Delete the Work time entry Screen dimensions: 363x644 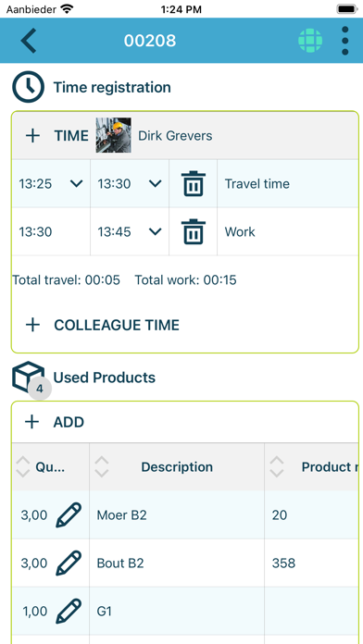194,232
